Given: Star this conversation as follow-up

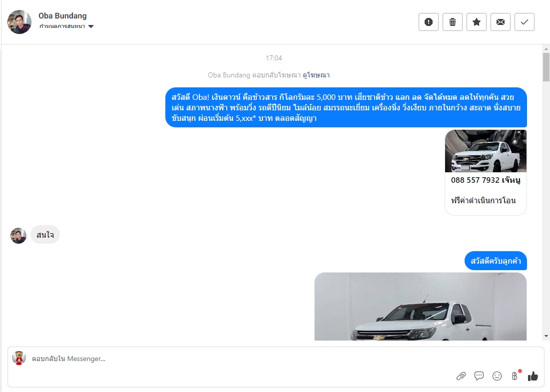Looking at the screenshot, I should 477,22.
